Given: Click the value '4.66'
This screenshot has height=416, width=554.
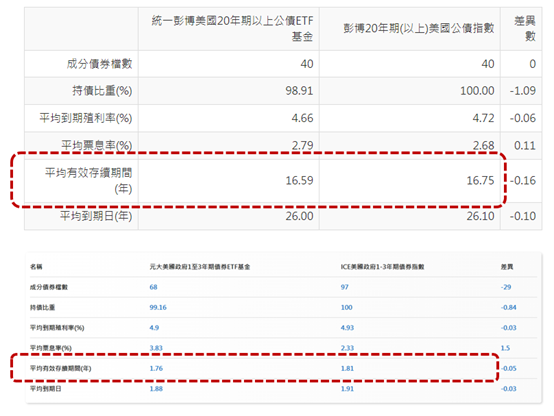Looking at the screenshot, I should point(302,118).
